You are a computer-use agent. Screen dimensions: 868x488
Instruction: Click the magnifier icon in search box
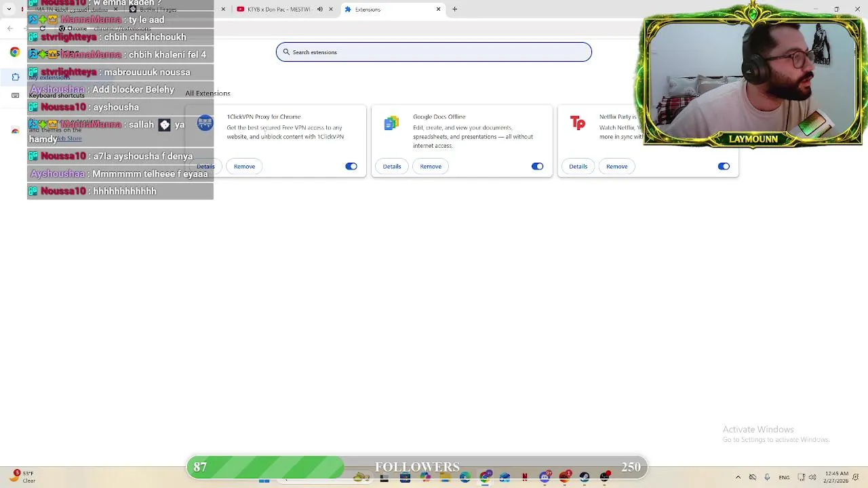click(286, 52)
